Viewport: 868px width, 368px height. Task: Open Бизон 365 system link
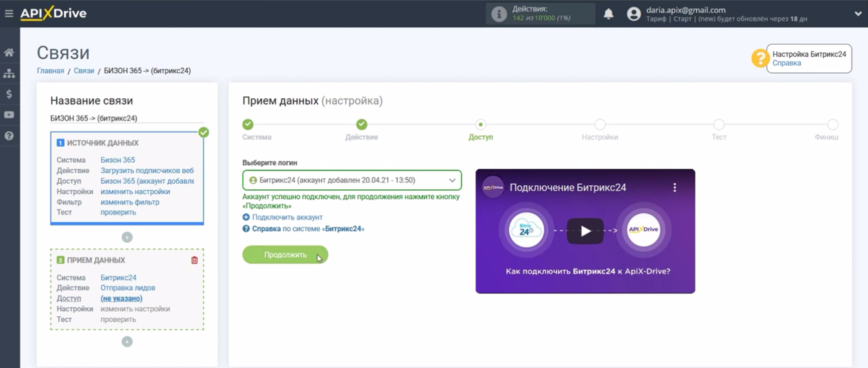pos(117,160)
